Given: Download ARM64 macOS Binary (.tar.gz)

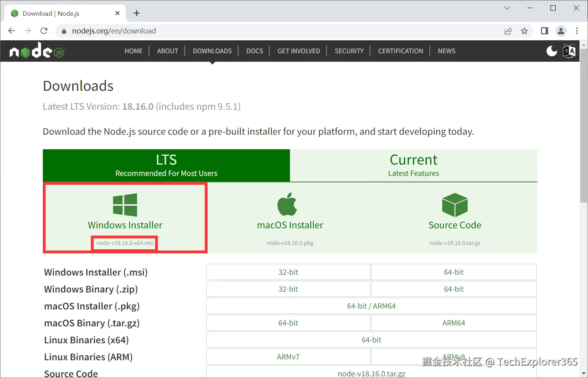Looking at the screenshot, I should coord(454,323).
